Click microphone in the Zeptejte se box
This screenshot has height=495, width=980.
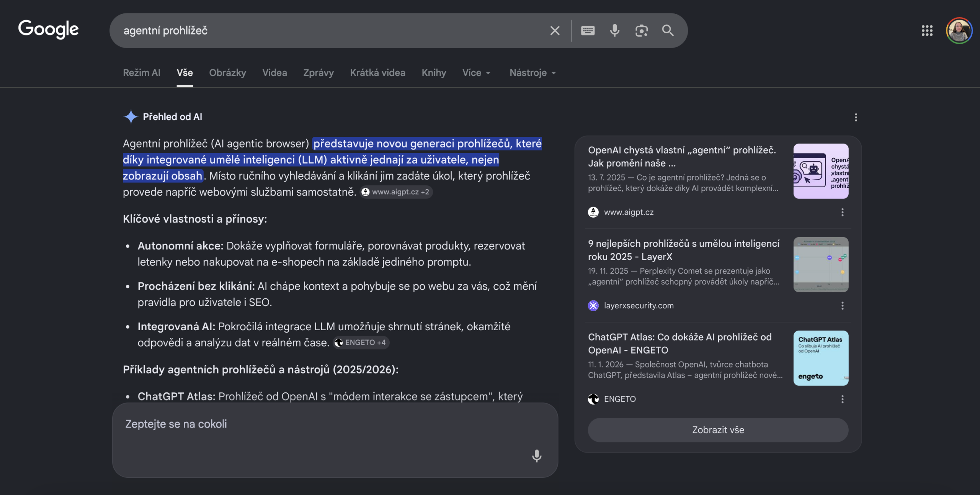click(x=537, y=456)
